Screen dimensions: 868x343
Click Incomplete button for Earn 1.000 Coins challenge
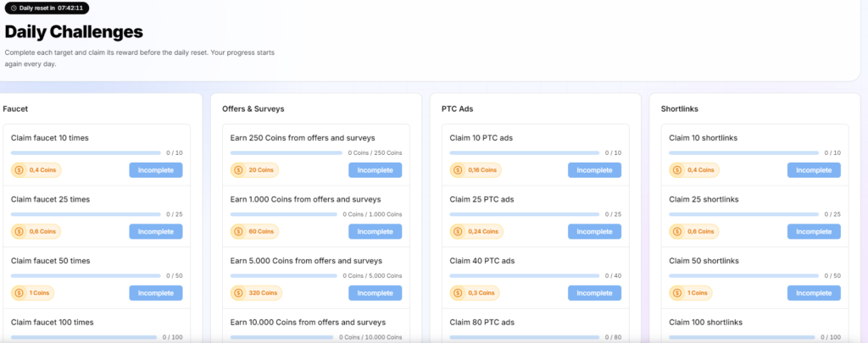(376, 232)
